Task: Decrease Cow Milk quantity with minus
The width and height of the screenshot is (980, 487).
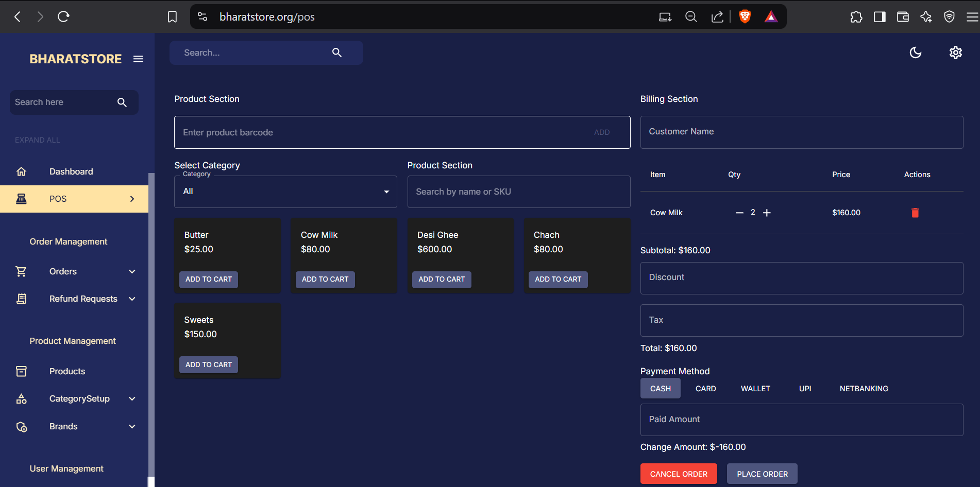Action: click(x=739, y=213)
